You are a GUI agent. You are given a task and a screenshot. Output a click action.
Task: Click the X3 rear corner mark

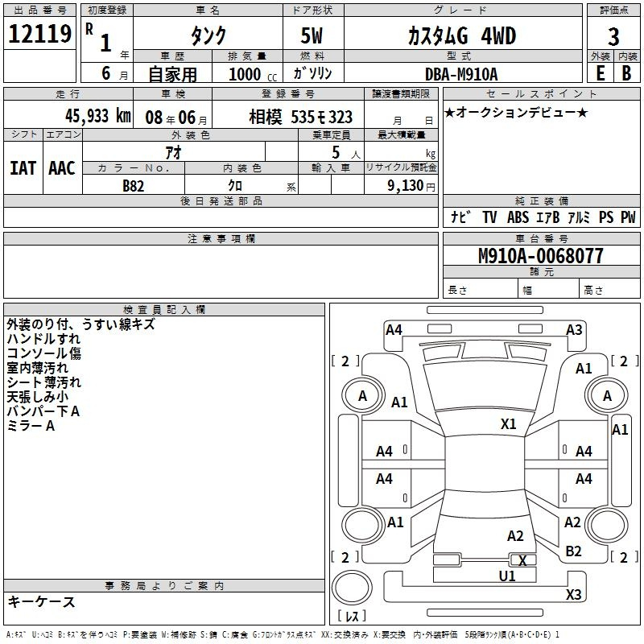tap(573, 594)
